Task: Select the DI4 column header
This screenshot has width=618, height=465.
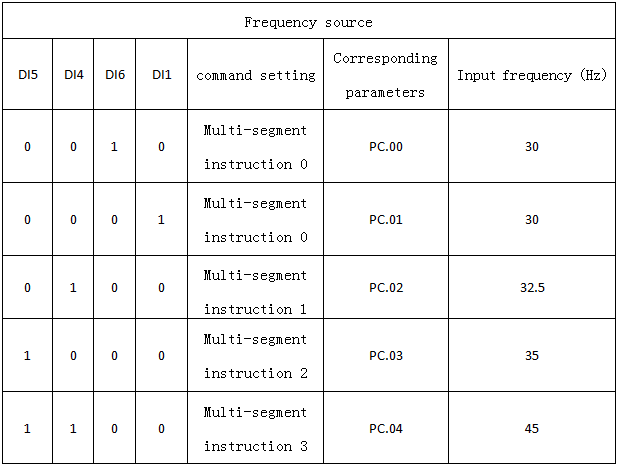Action: [73, 75]
